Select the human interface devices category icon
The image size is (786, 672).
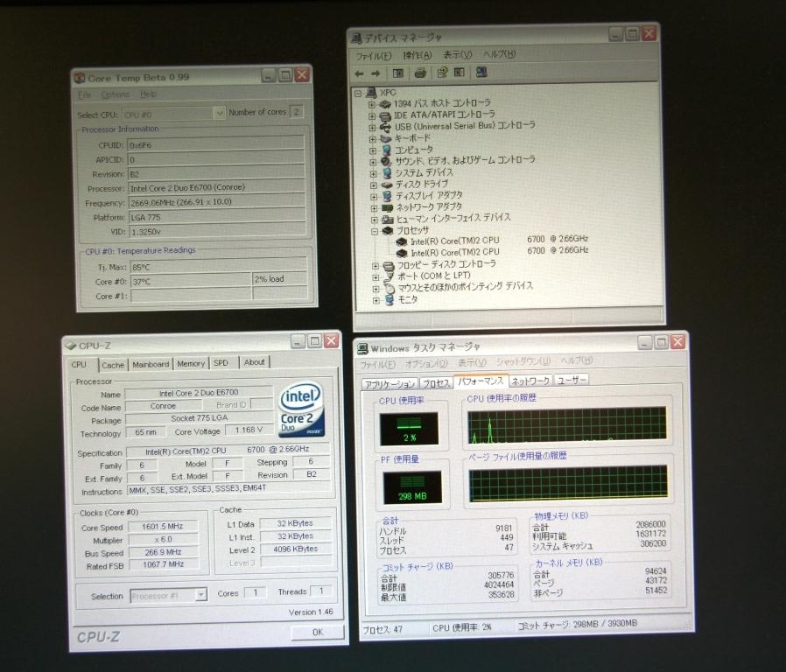(388, 220)
